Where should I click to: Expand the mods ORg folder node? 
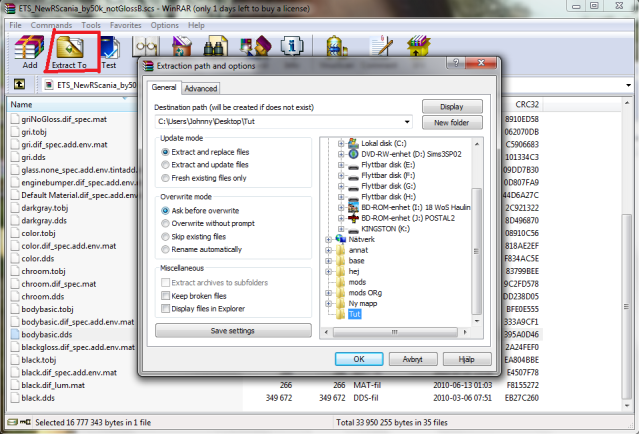[328, 293]
